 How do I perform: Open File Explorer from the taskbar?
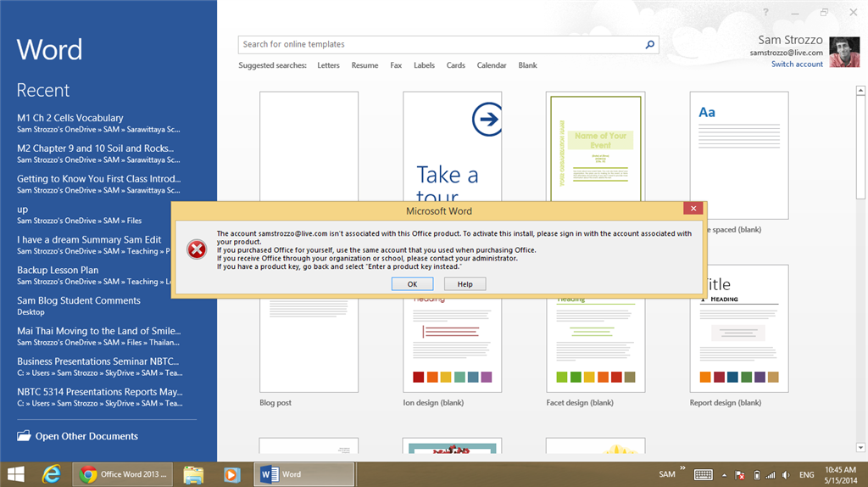pos(193,474)
